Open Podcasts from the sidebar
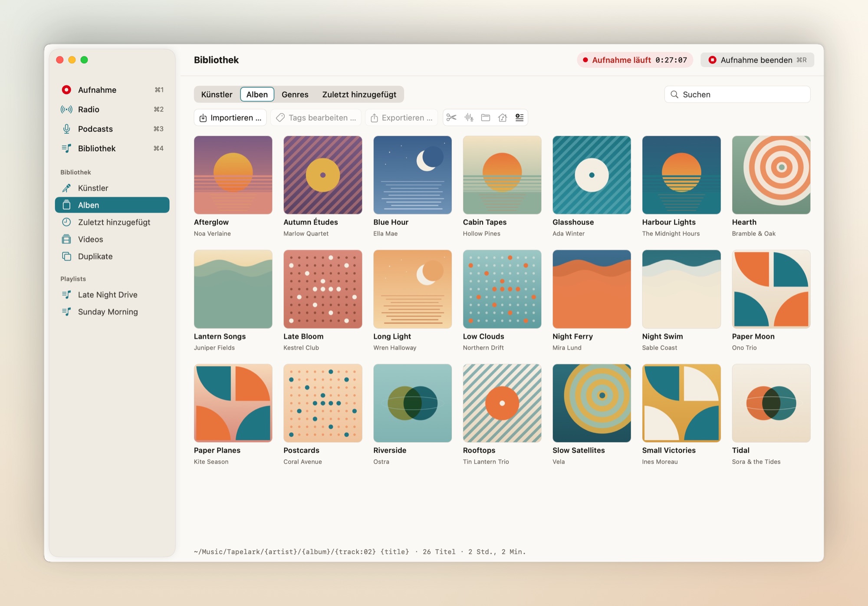The image size is (868, 606). (x=112, y=129)
